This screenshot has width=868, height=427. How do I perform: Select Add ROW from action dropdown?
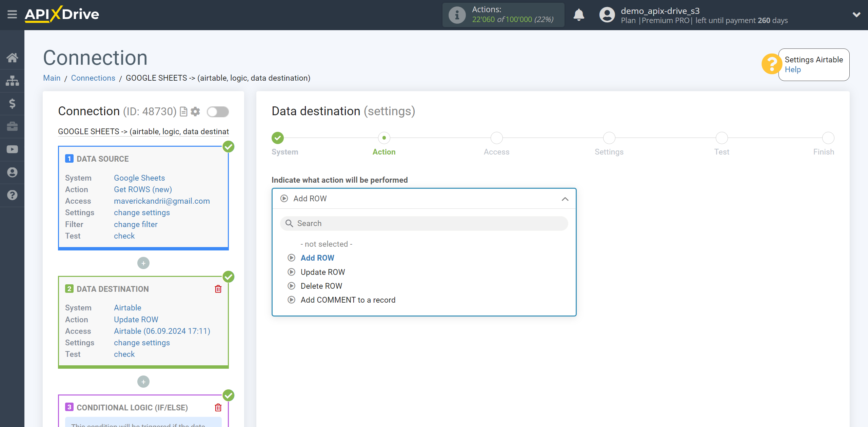pyautogui.click(x=317, y=257)
